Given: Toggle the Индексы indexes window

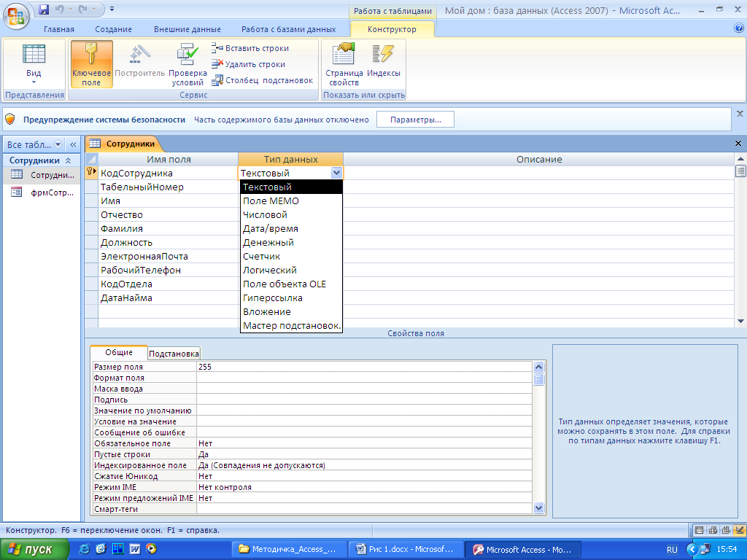Looking at the screenshot, I should [384, 60].
